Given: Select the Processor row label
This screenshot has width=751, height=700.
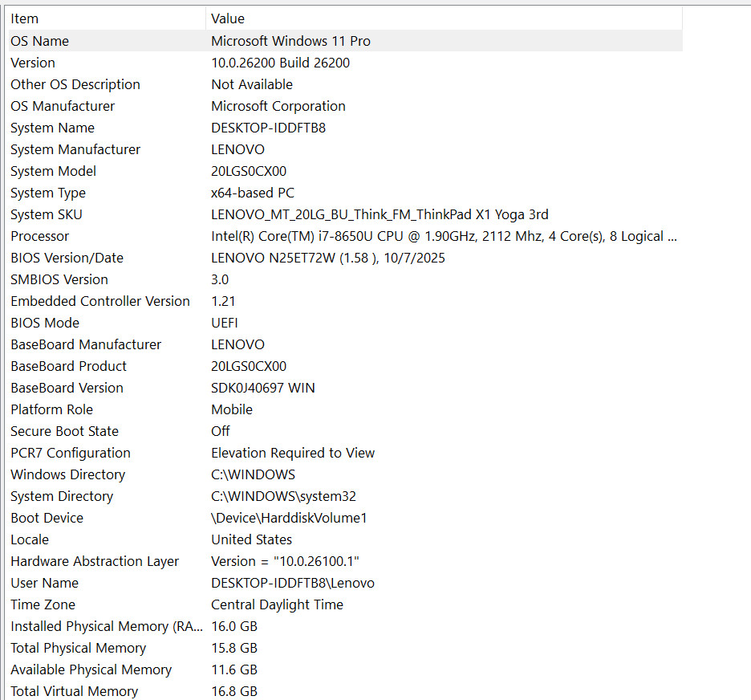Looking at the screenshot, I should [x=40, y=236].
